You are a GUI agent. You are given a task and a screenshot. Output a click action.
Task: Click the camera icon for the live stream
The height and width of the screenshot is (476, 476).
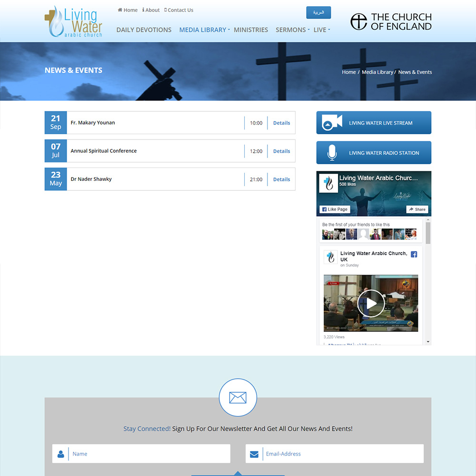[332, 122]
